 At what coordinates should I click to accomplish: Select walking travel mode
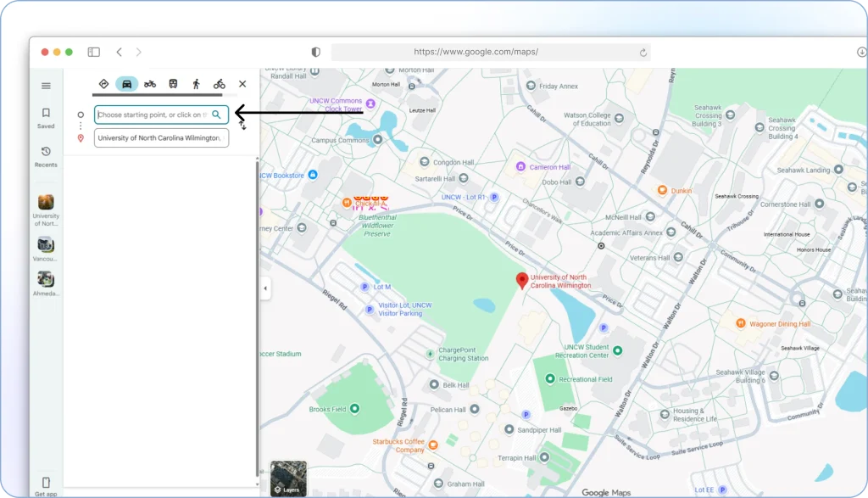coord(196,84)
